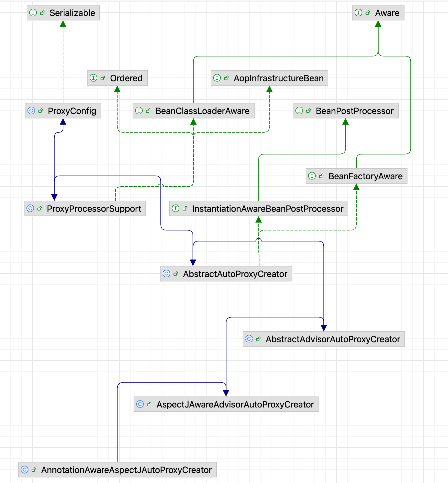448x483 pixels.
Task: Click the interface icon beside Aware
Action: point(358,13)
